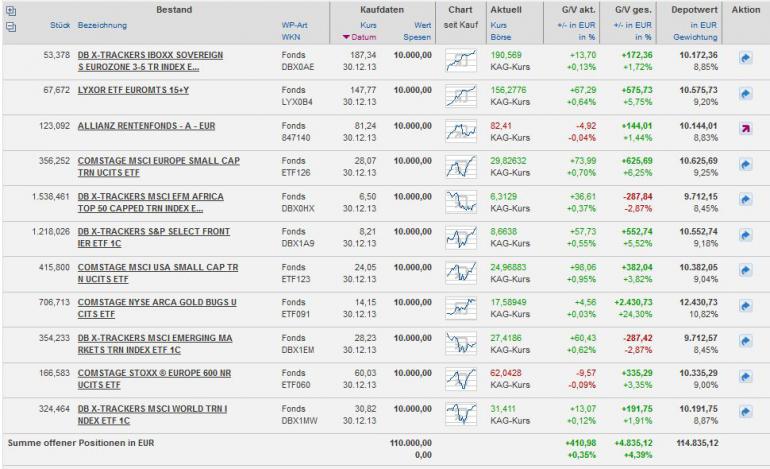Sort by the Bezeichnung column header
This screenshot has width=770, height=469.
coord(104,22)
